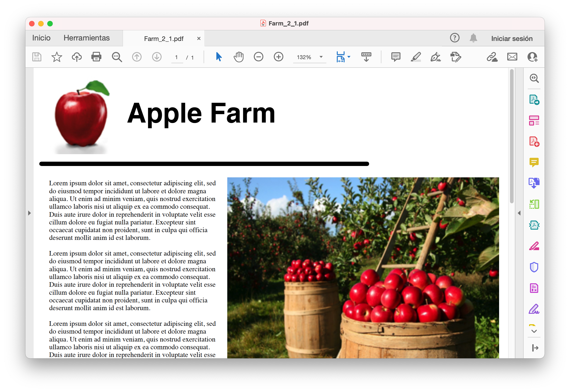Open the Sign document pen tool
Image resolution: width=570 pixels, height=392 pixels.
click(x=436, y=57)
